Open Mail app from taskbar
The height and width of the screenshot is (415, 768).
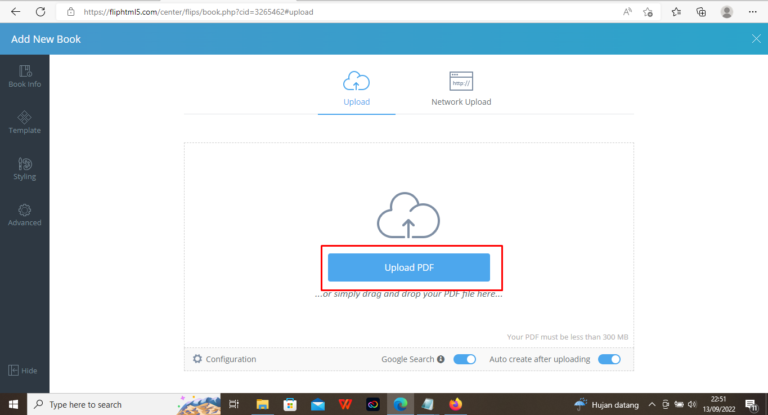click(317, 404)
